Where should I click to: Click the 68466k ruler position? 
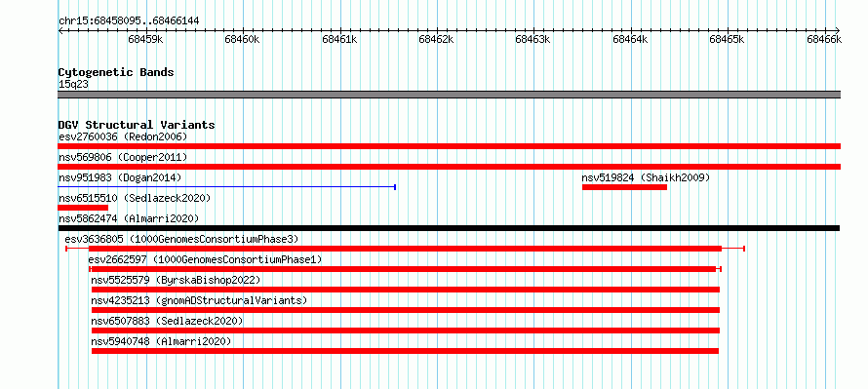click(x=824, y=39)
